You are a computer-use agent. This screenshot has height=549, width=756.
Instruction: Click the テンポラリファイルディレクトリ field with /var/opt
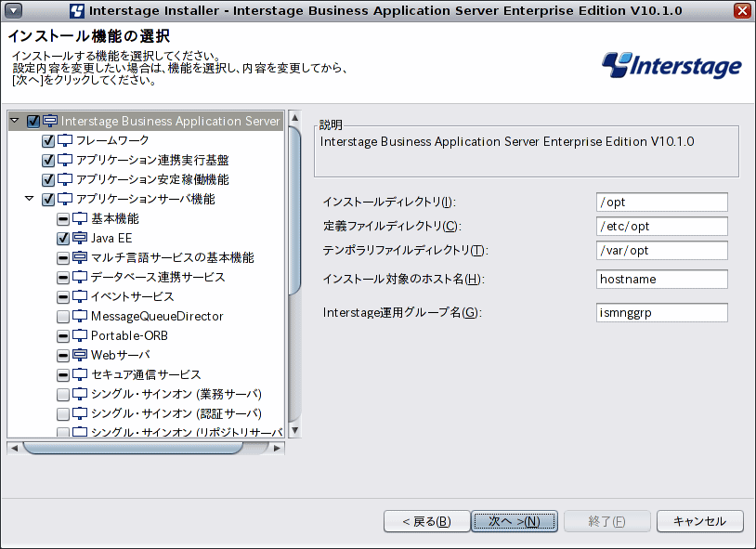point(662,251)
